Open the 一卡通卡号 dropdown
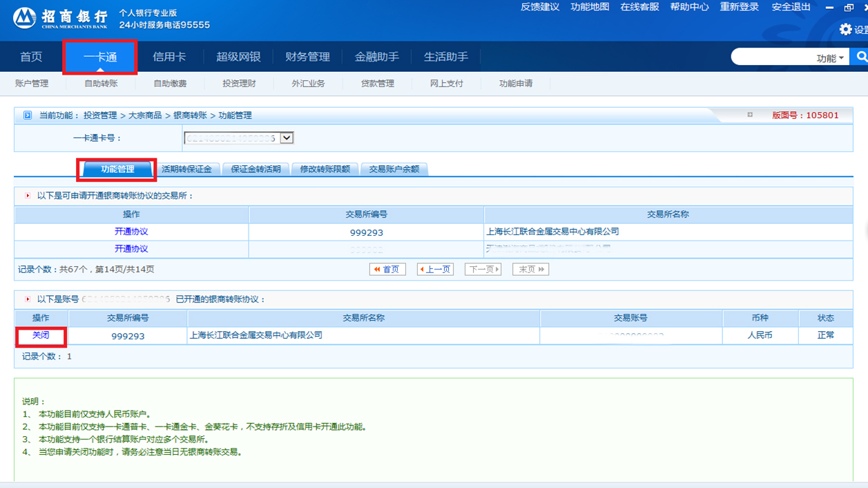 point(287,138)
